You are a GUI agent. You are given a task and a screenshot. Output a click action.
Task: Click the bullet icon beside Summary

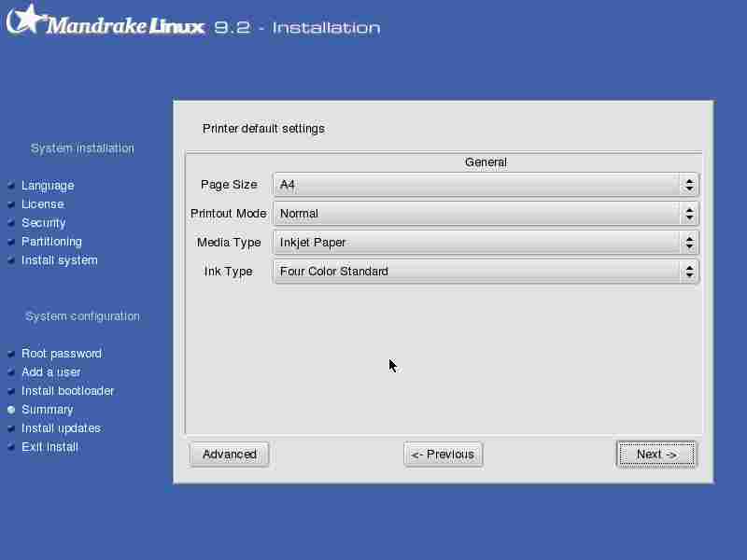(x=11, y=410)
